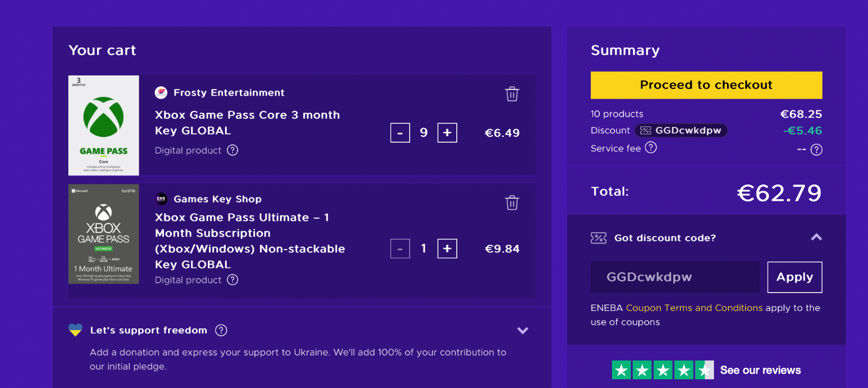Open Xbox Game Pass Ultimate 1 Month product title
The width and height of the screenshot is (868, 388).
pyautogui.click(x=250, y=241)
